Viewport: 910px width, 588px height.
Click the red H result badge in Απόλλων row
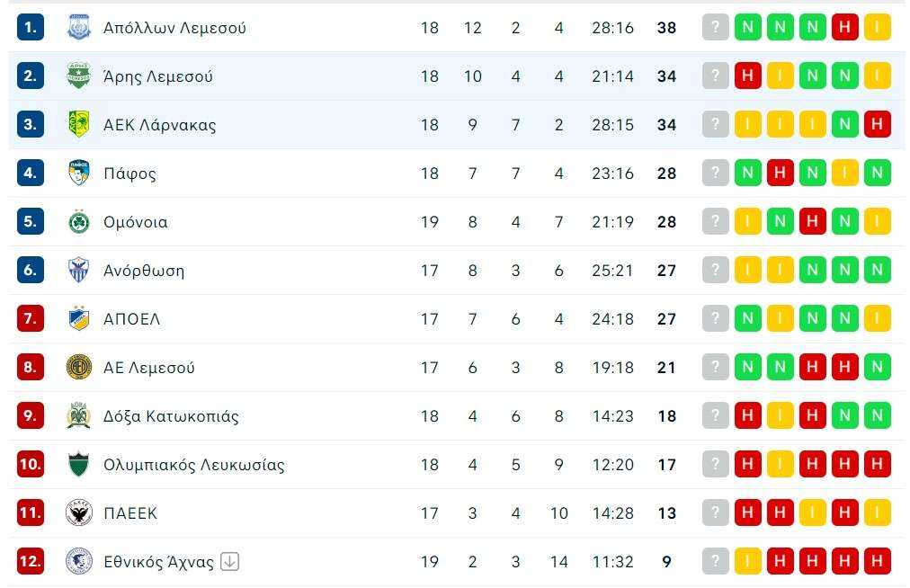tap(844, 27)
